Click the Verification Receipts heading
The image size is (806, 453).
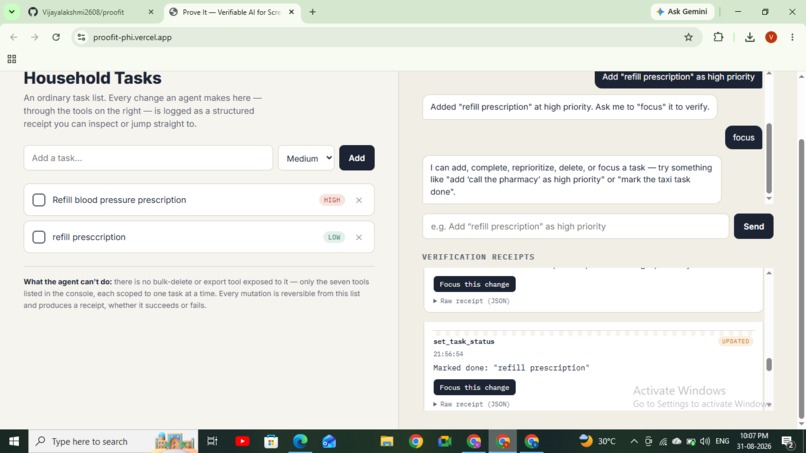coord(479,257)
